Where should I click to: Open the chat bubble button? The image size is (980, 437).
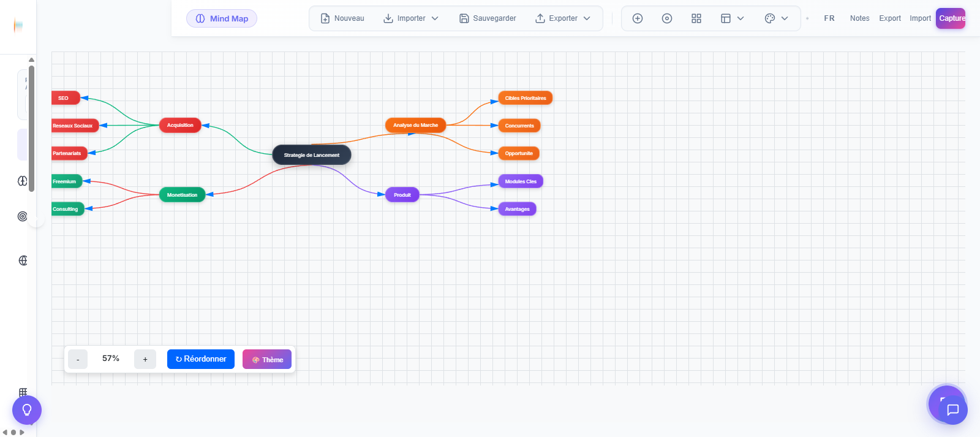coord(953,410)
